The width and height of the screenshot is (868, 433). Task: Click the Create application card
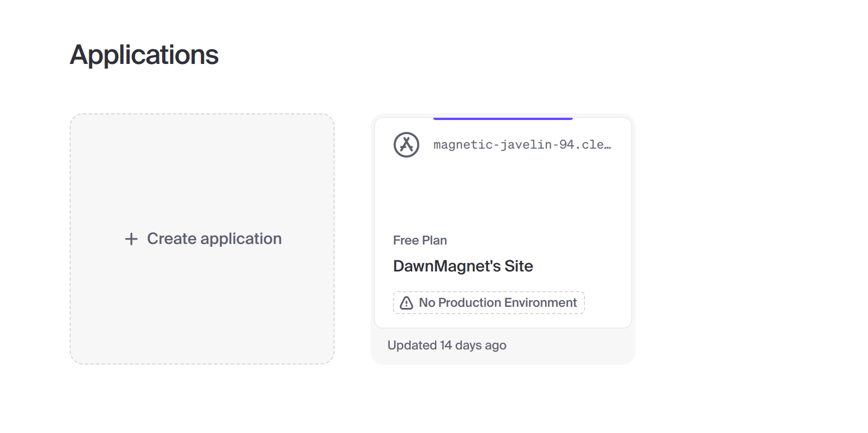[202, 239]
